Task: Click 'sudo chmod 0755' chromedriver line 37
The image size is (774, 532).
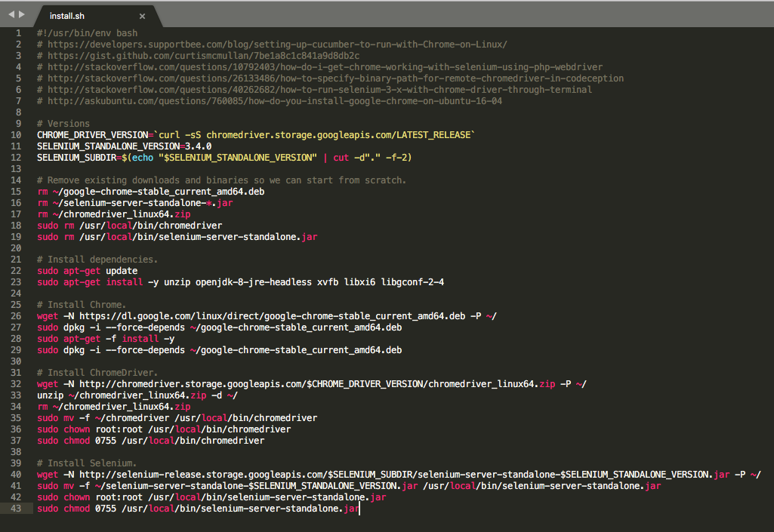Action: coord(151,441)
